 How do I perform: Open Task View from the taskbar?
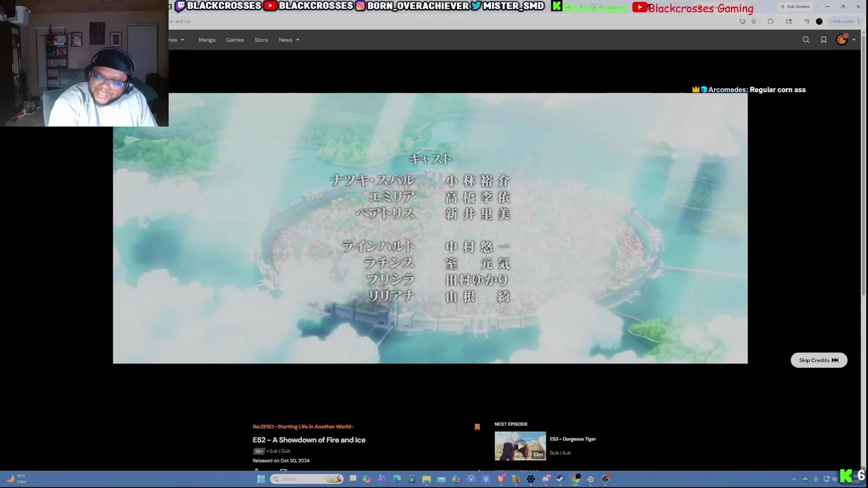coord(353,479)
